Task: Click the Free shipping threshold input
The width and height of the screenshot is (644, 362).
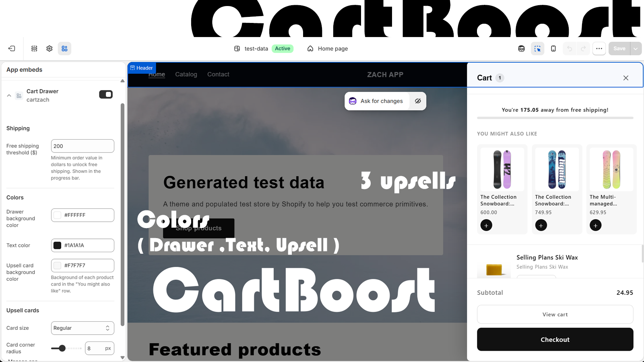Action: click(x=83, y=146)
